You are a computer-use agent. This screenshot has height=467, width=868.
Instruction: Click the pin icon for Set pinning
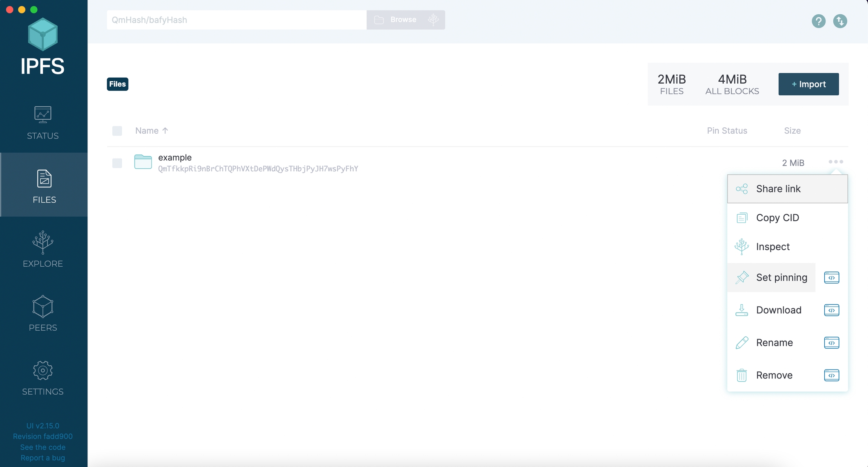click(x=742, y=278)
